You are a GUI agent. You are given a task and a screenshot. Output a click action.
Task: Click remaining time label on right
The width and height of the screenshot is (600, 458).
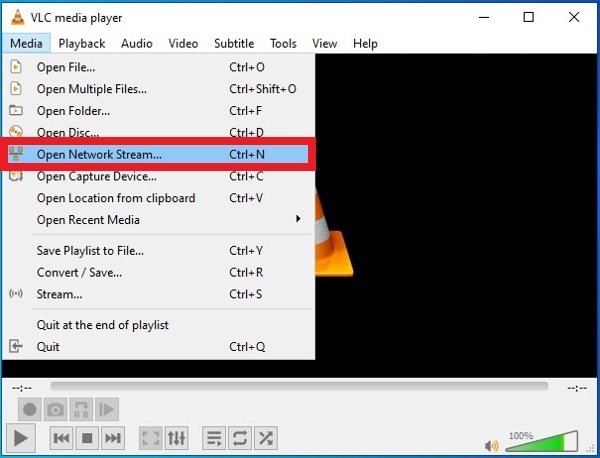[x=577, y=388]
